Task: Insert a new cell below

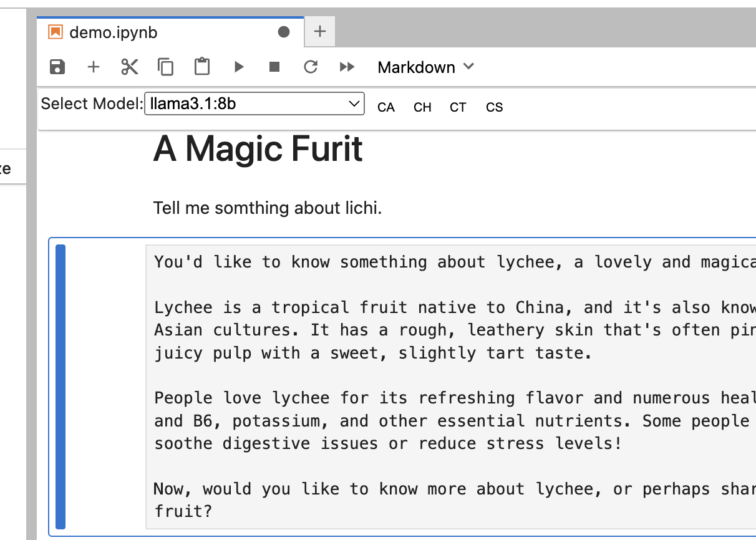Action: point(93,67)
